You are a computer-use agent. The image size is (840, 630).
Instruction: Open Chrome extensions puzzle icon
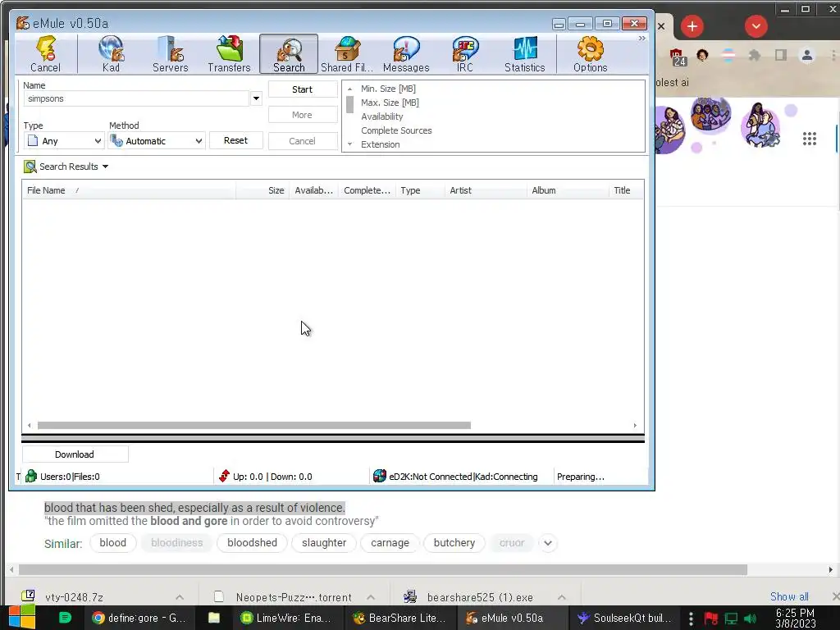point(755,55)
